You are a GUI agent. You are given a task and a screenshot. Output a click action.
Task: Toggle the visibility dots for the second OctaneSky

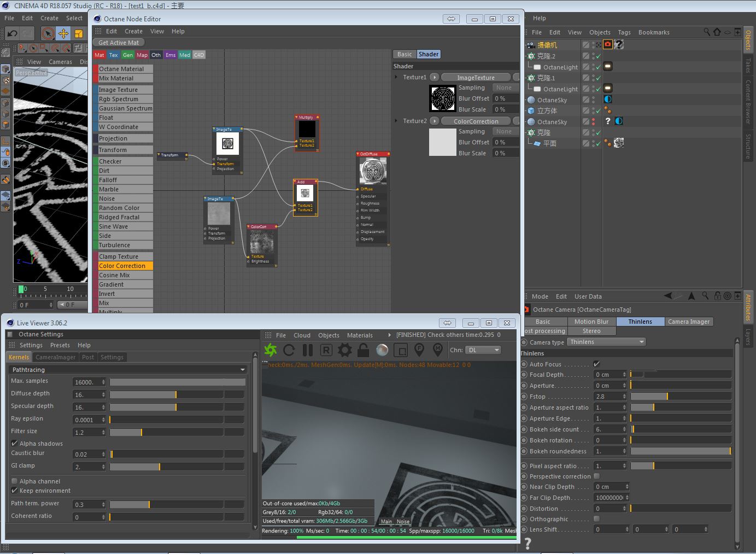pyautogui.click(x=593, y=121)
